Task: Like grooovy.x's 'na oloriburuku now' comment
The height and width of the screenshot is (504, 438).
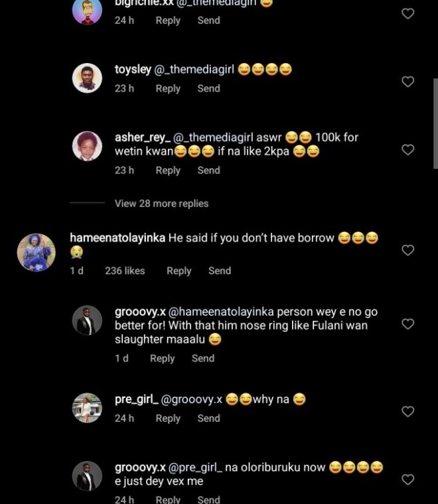Action: tap(408, 479)
